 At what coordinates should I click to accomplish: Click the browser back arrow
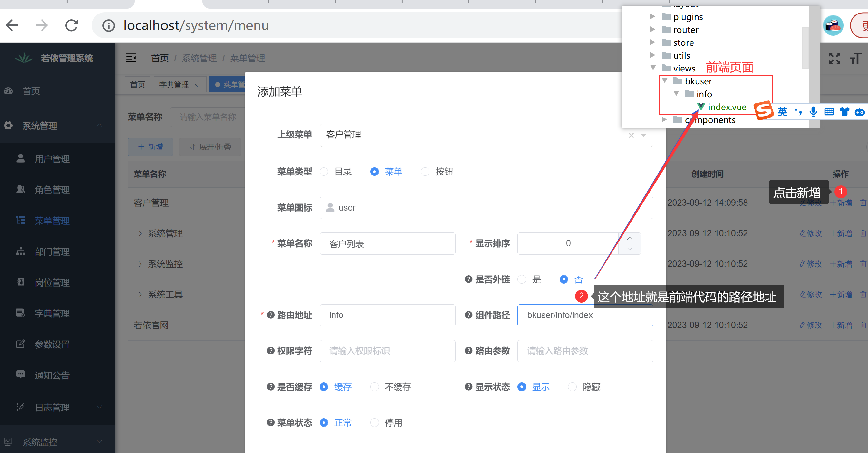pyautogui.click(x=12, y=25)
